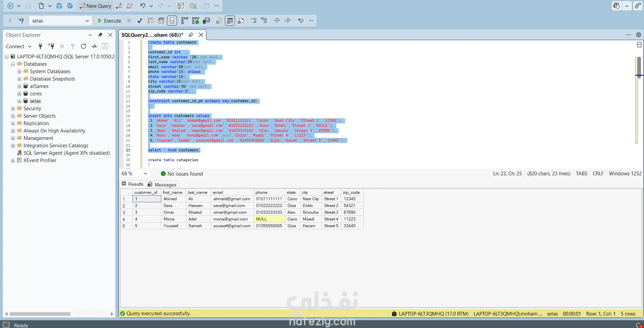Click the Comment out selected lines icon
The image size is (644, 328).
254,21
